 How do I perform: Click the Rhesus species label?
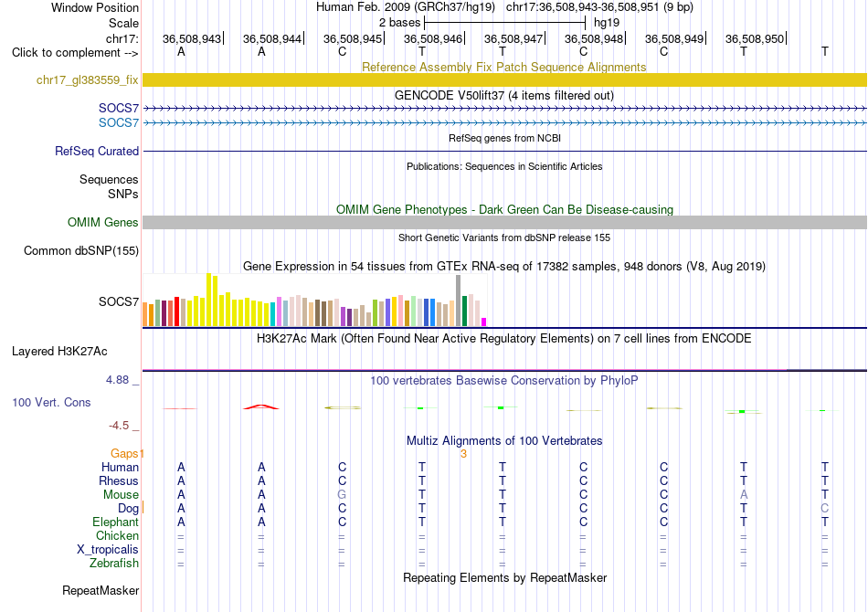119,480
